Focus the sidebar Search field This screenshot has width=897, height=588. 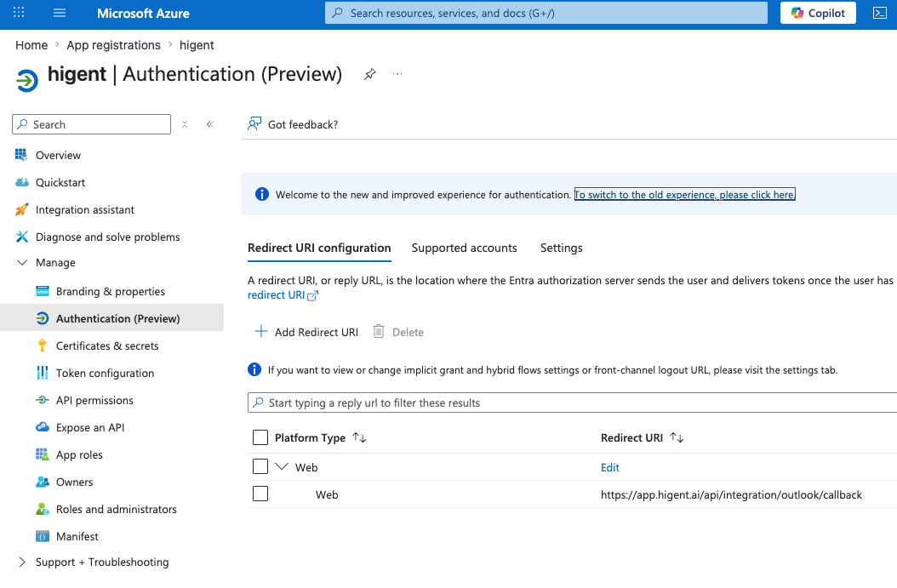tap(92, 124)
